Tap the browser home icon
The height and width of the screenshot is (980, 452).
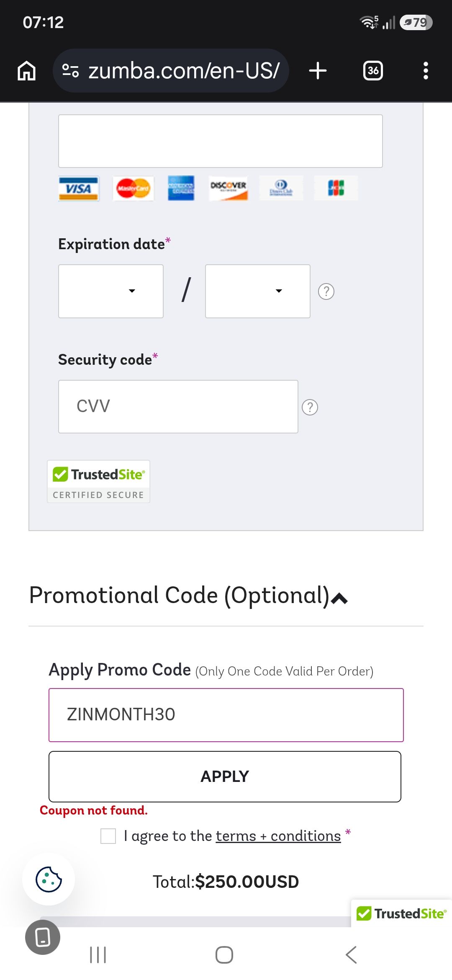point(26,70)
